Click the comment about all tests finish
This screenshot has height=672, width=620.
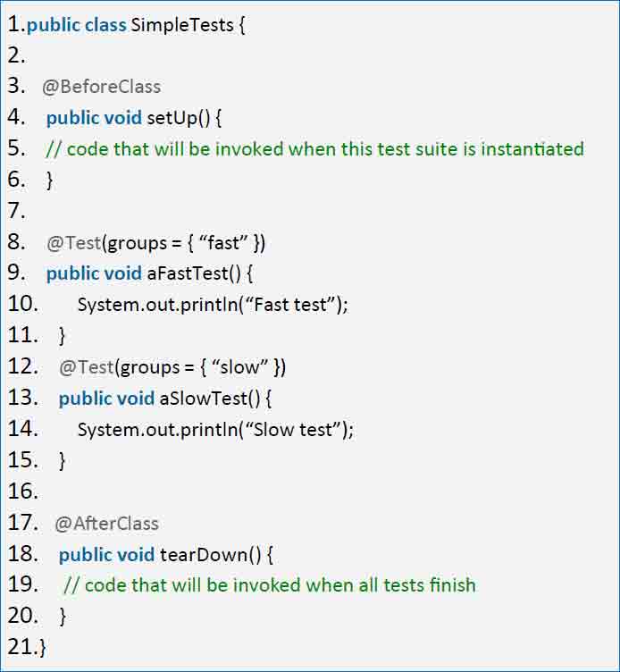tap(270, 585)
